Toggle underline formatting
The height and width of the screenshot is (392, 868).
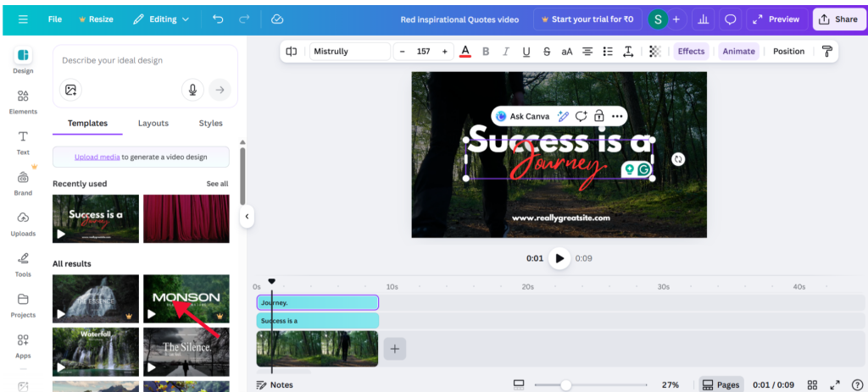526,52
